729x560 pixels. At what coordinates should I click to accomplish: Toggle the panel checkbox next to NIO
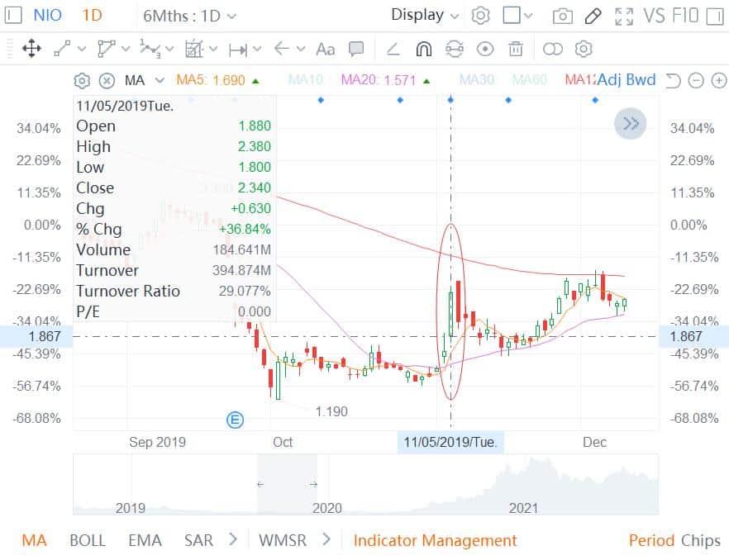coord(14,16)
